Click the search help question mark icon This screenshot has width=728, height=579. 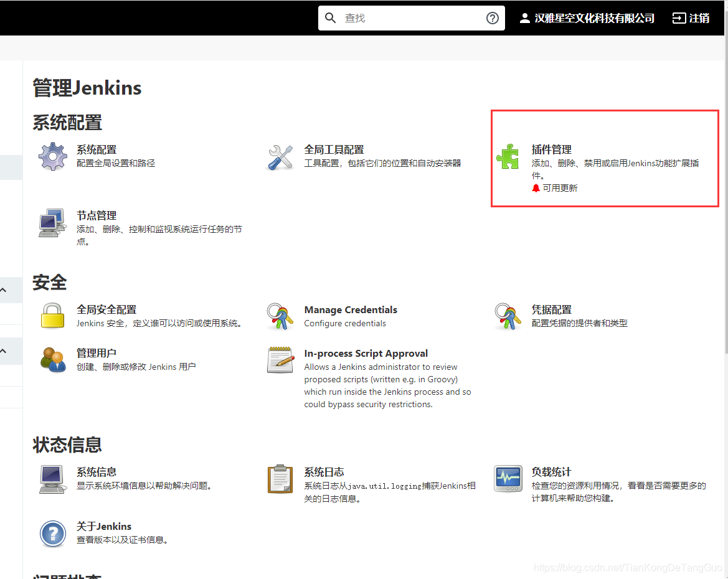click(492, 17)
